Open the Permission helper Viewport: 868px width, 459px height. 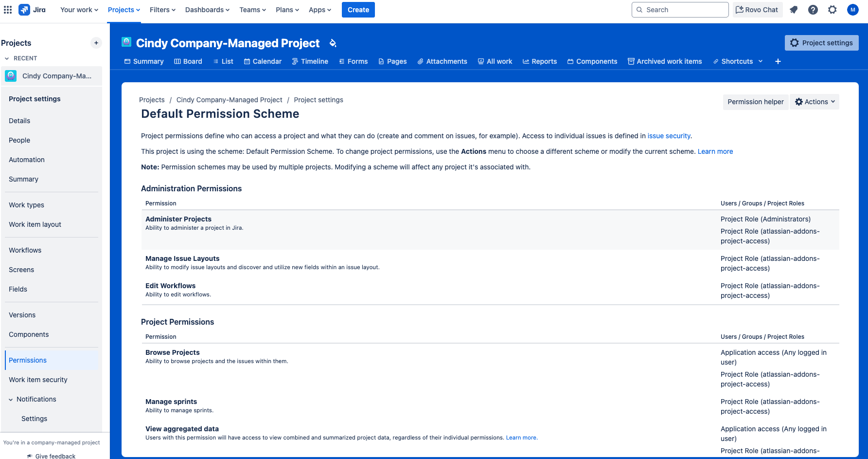[x=755, y=102]
